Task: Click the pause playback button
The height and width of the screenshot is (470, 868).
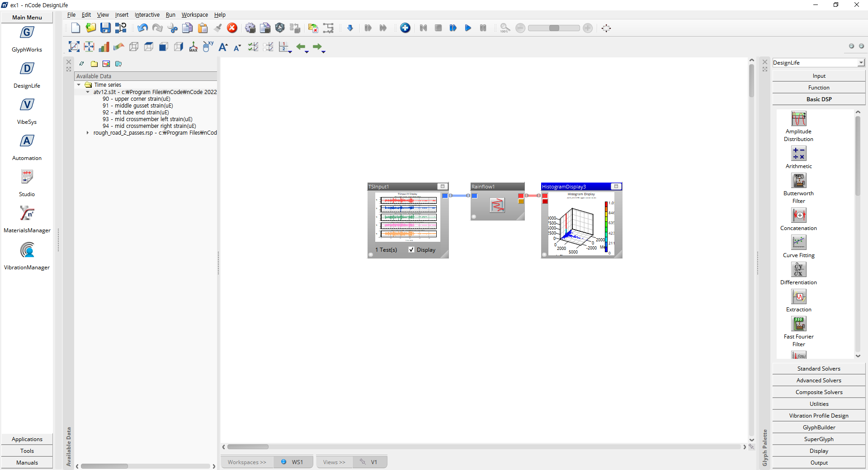Action: click(483, 28)
